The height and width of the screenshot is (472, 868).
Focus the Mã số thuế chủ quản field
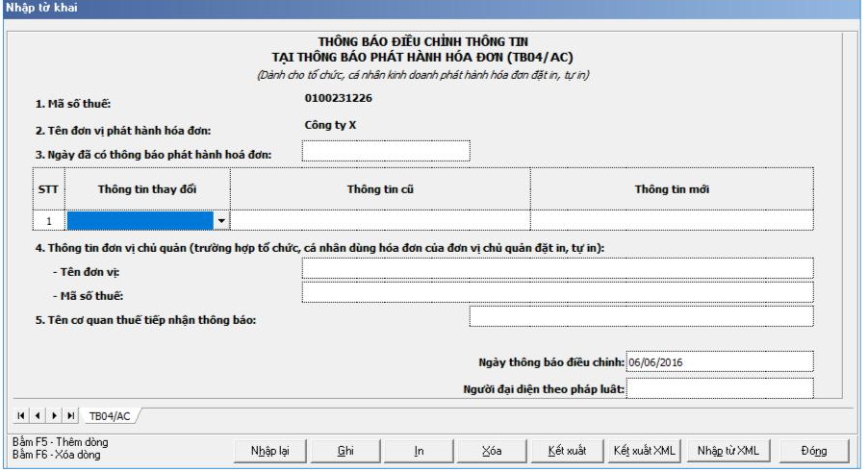557,292
